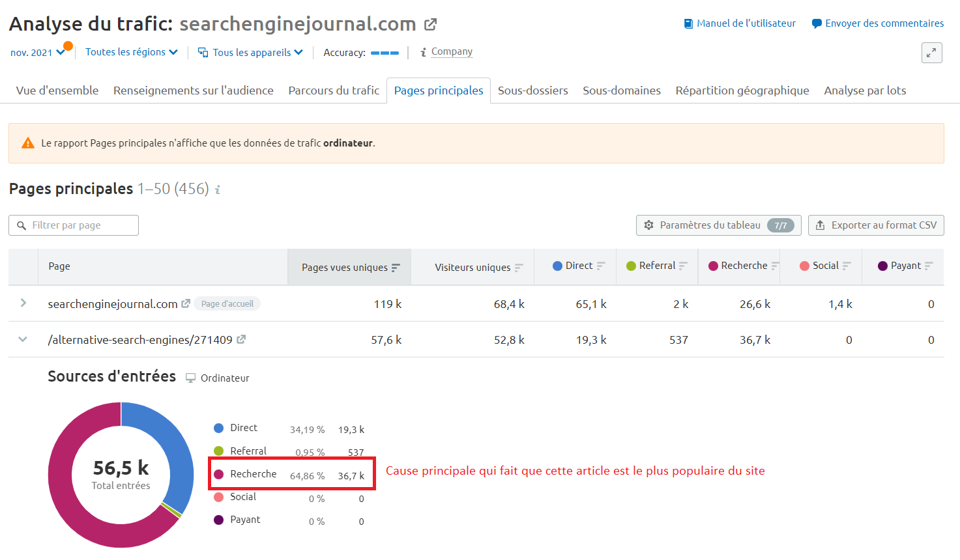960x560 pixels.
Task: Open searchenginejournal.com external link icon in title
Action: tap(430, 25)
